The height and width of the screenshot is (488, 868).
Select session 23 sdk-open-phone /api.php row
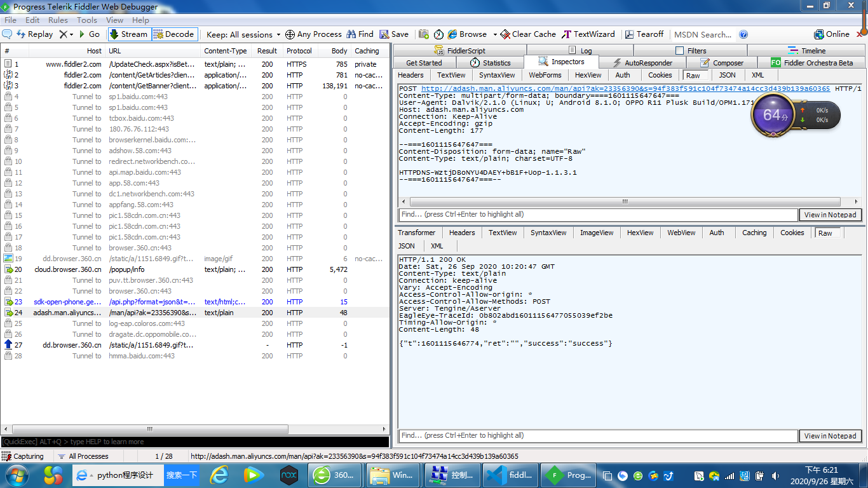pos(194,302)
